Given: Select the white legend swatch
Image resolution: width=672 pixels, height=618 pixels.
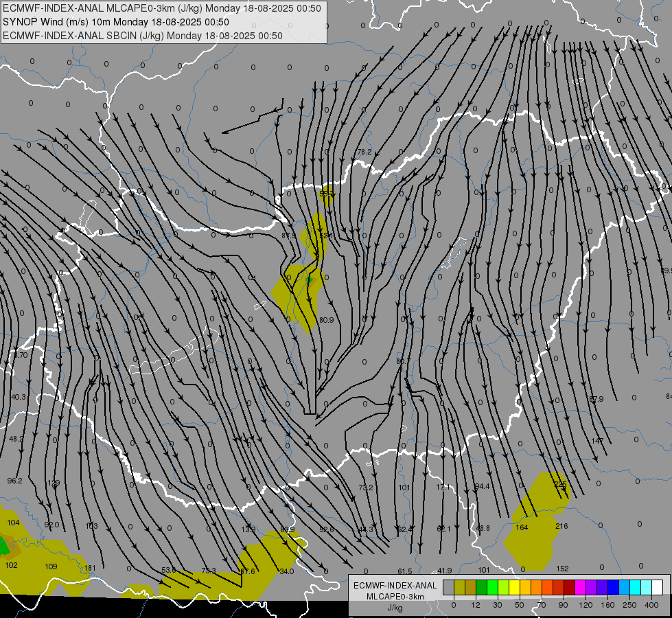Looking at the screenshot, I should (657, 588).
